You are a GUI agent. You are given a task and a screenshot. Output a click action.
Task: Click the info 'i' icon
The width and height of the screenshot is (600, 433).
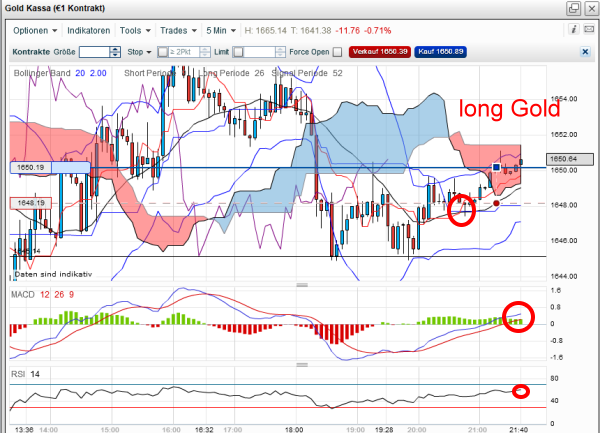click(x=573, y=29)
